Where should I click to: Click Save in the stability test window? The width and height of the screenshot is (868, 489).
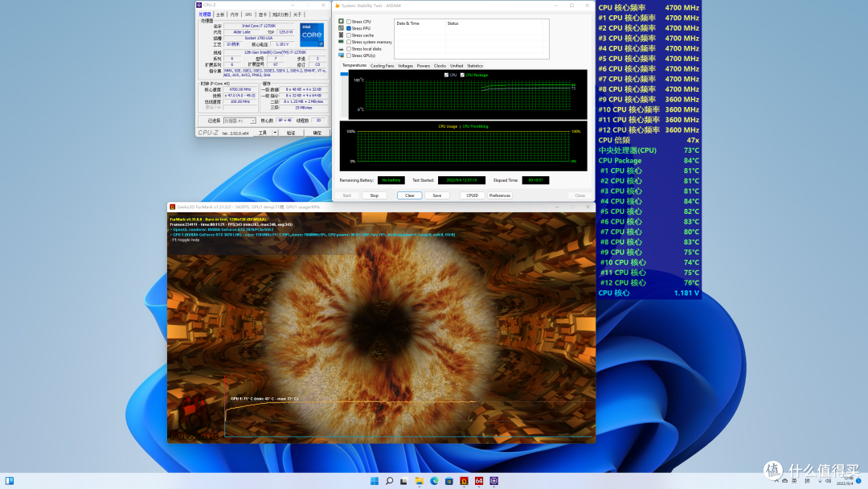(x=436, y=195)
